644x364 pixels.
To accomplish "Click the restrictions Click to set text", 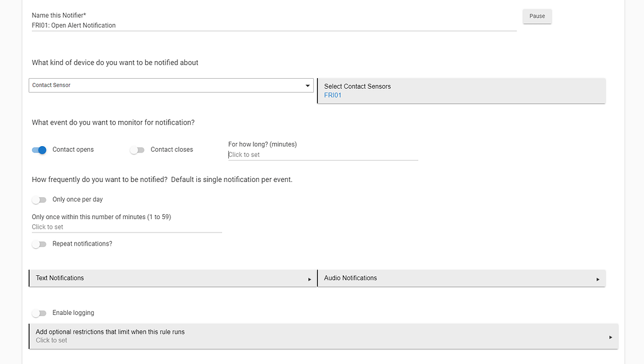I will (x=51, y=340).
